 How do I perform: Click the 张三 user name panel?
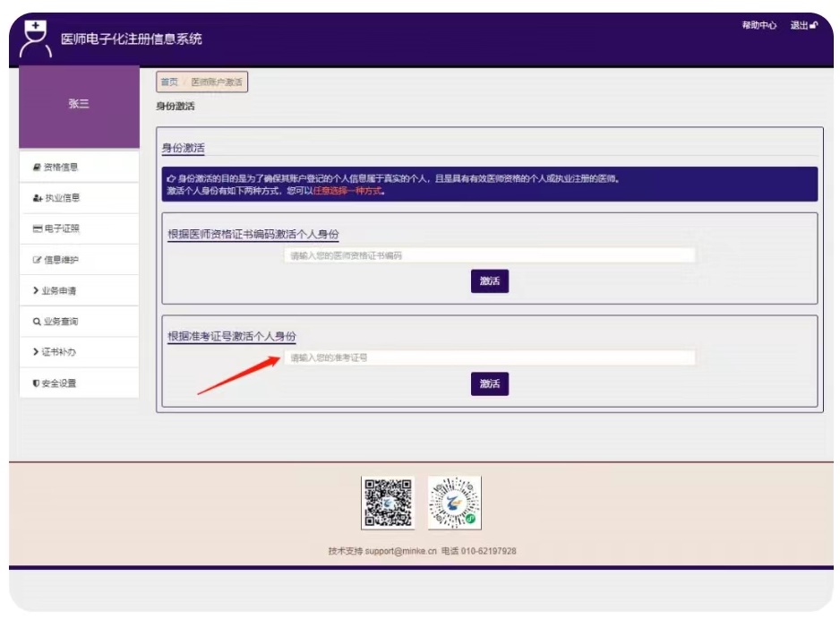click(79, 104)
